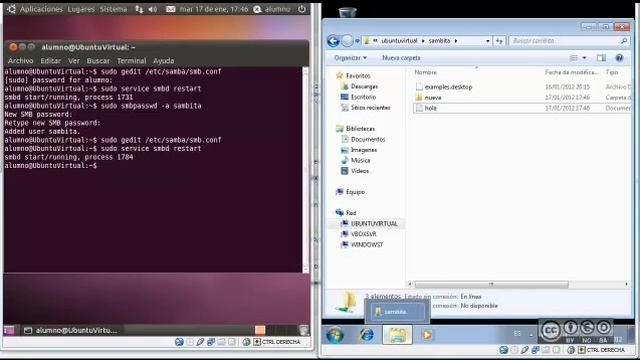Open Windows Media Player from the taskbar
640x360 pixels.
point(427,335)
